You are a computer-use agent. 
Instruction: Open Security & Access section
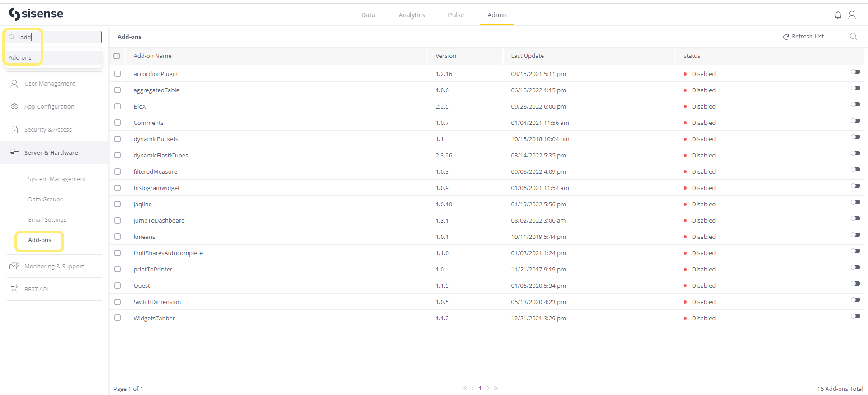[47, 130]
